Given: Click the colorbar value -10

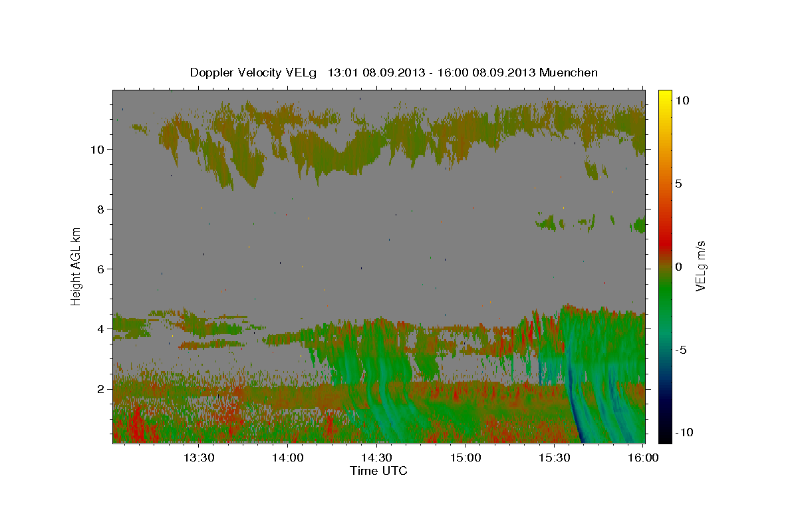Looking at the screenshot, I should point(683,433).
